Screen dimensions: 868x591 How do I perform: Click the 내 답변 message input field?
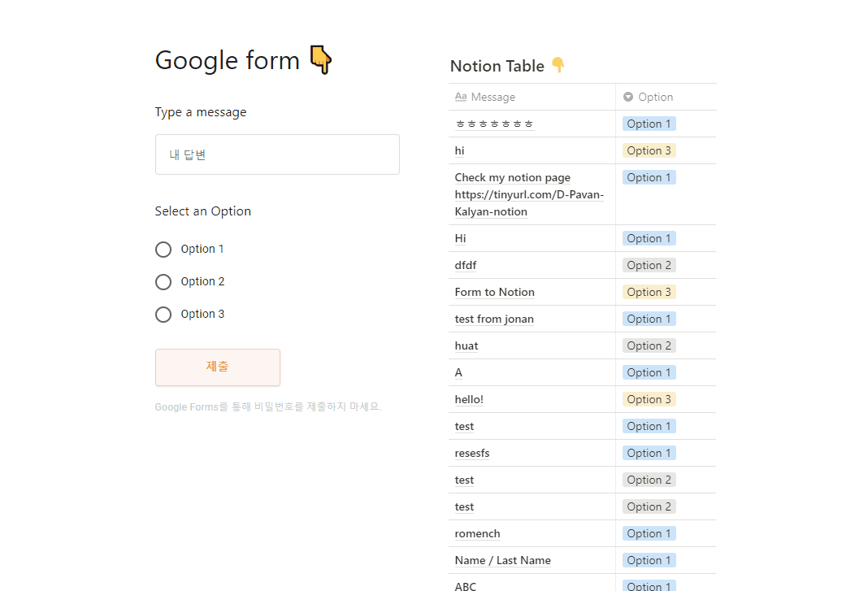pos(277,154)
